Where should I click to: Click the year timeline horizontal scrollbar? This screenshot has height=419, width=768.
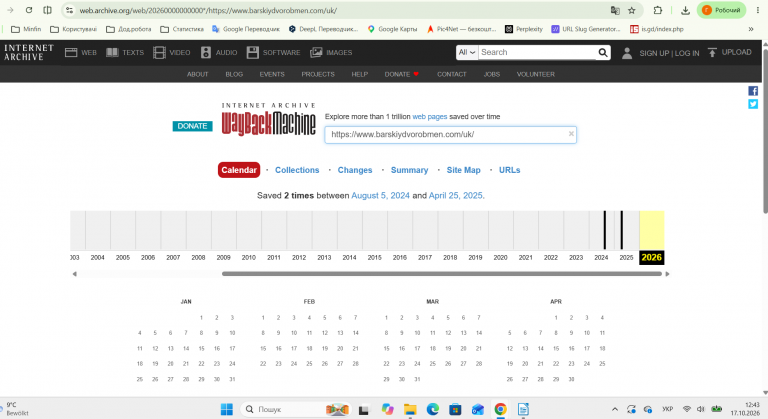pos(442,274)
